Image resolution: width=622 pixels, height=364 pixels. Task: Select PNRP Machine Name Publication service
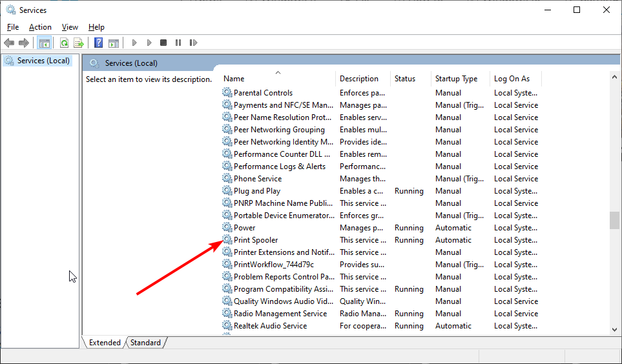(284, 203)
